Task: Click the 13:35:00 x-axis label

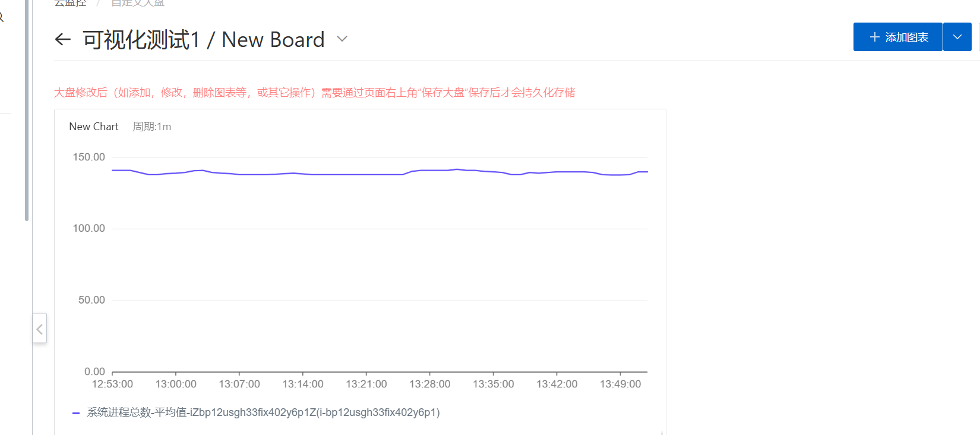Action: 494,384
